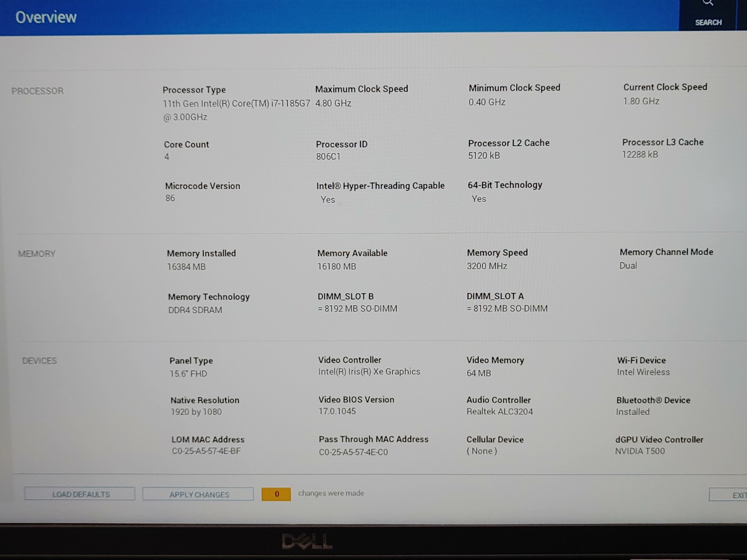Click the Intel Wireless Wi-Fi Device entry

click(x=643, y=372)
